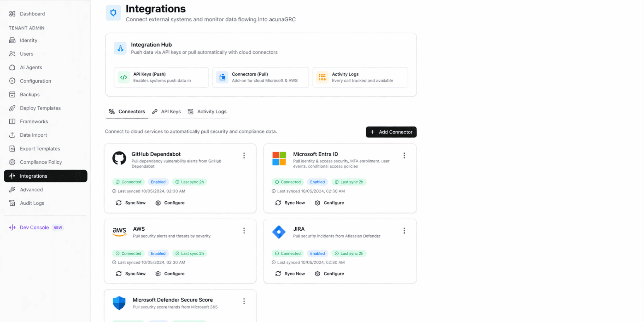Image resolution: width=644 pixels, height=322 pixels.
Task: Sync the GitHub Dependabot connector now
Action: pyautogui.click(x=131, y=203)
